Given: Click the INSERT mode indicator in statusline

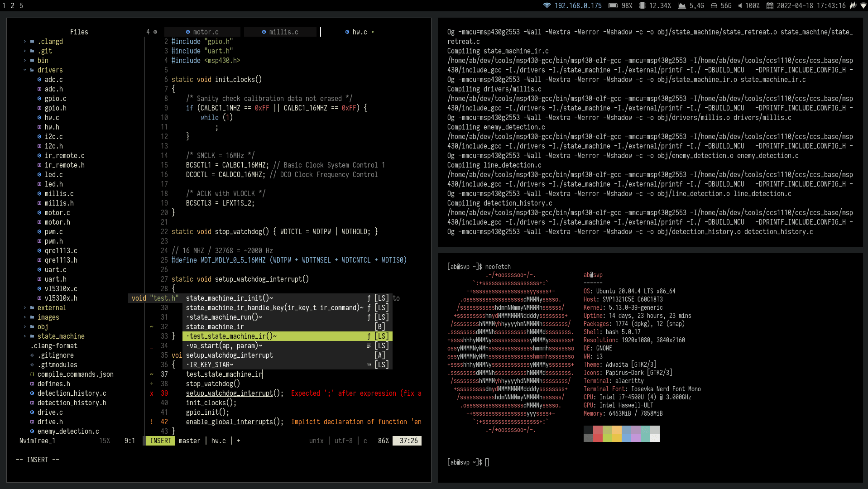Looking at the screenshot, I should click(x=160, y=441).
